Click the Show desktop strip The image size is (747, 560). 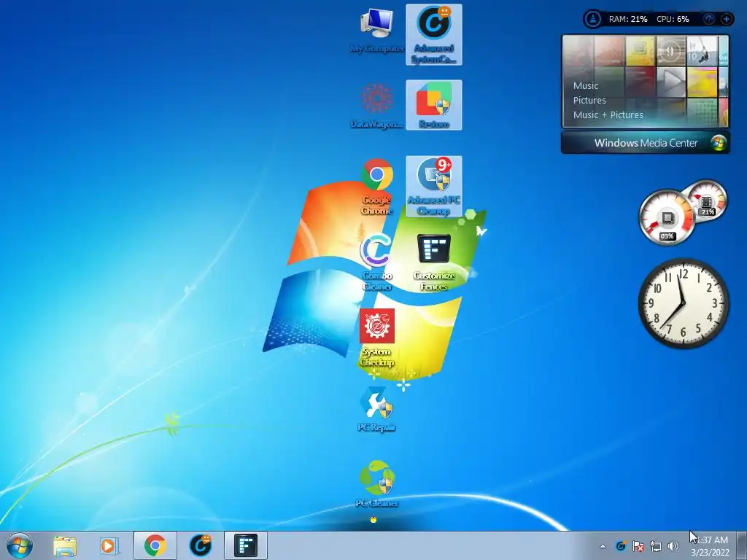point(743,545)
